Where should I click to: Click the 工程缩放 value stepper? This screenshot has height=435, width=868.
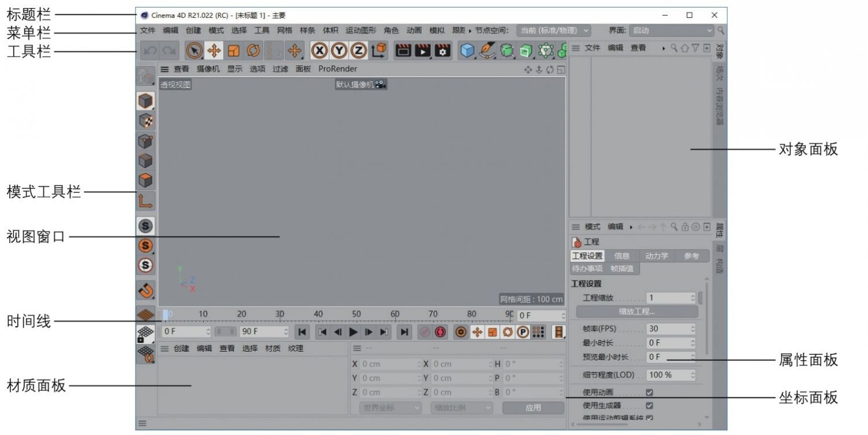[693, 298]
